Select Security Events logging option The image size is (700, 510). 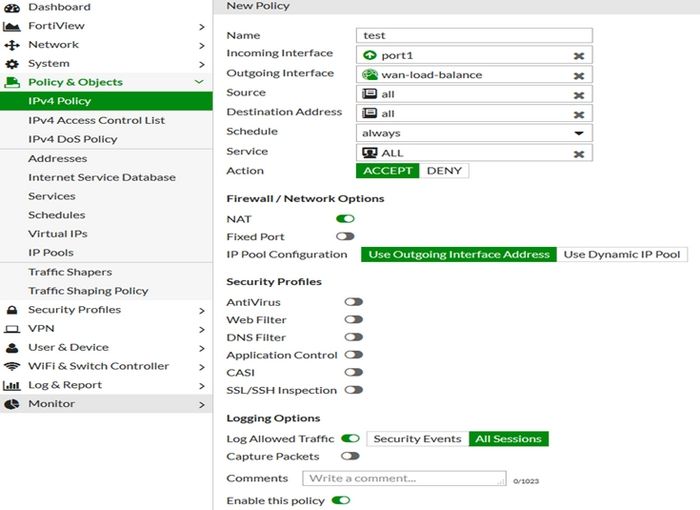click(417, 438)
